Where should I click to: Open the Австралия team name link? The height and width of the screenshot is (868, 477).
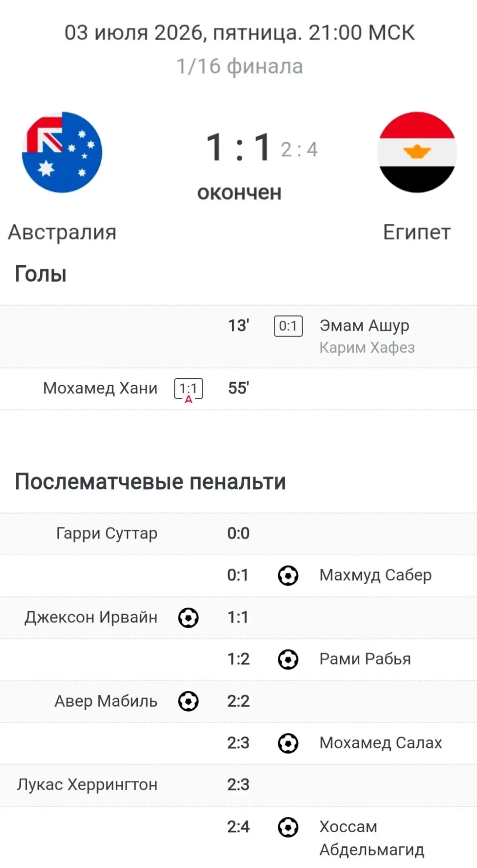62,232
